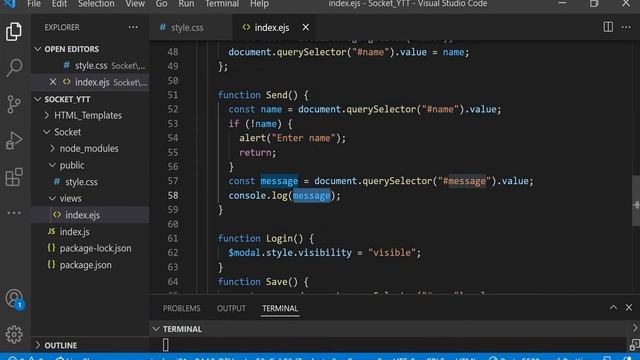Open the Run and Debug view
Screen dimensions: 640x360
(x=14, y=140)
